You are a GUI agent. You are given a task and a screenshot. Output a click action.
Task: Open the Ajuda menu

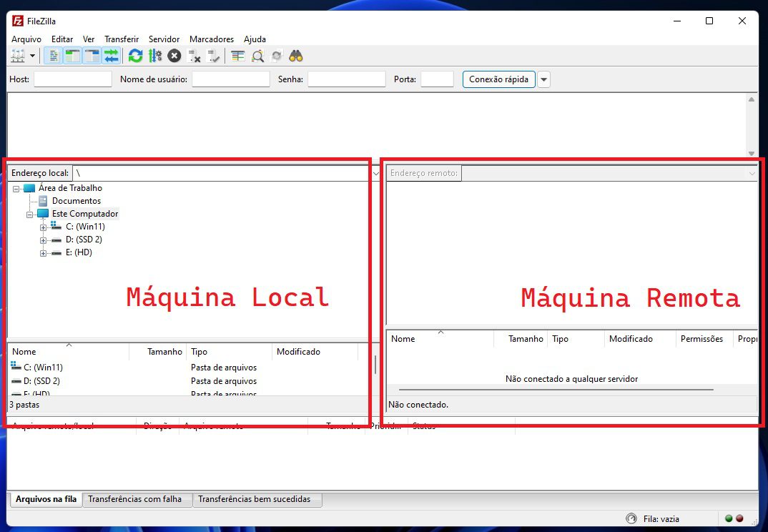click(x=255, y=39)
